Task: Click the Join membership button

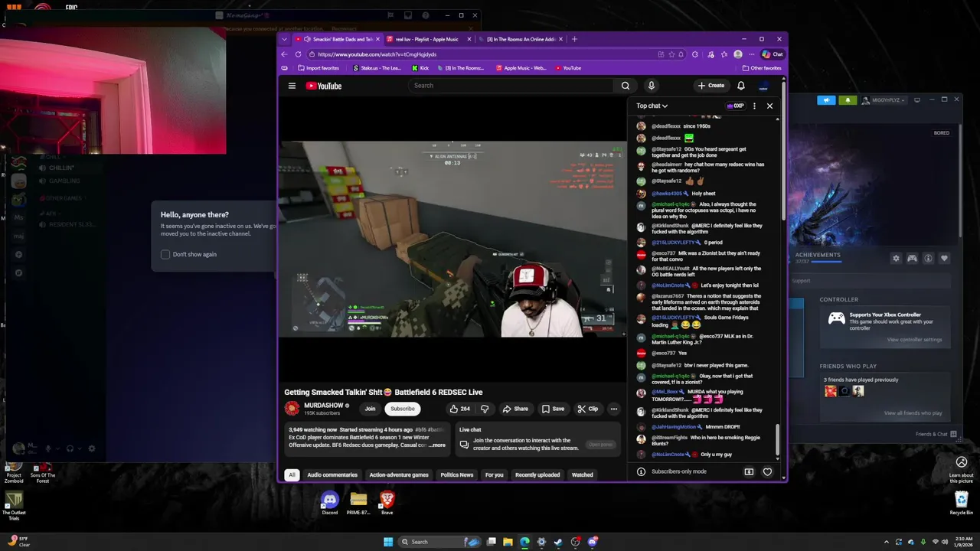Action: pyautogui.click(x=370, y=409)
